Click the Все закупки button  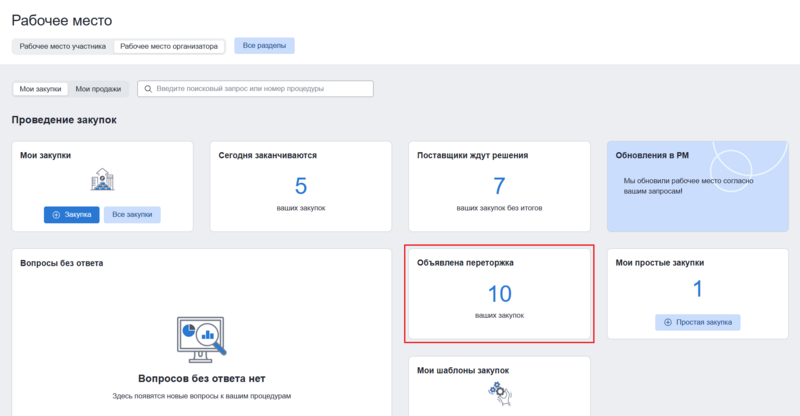(x=132, y=215)
